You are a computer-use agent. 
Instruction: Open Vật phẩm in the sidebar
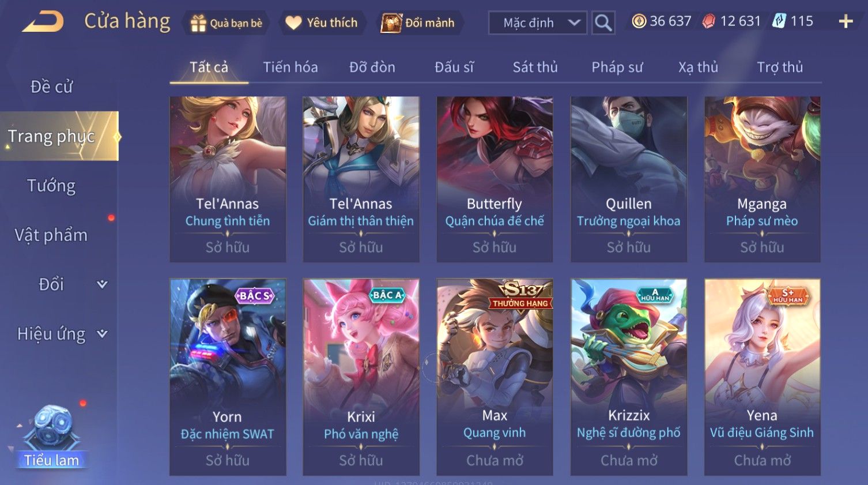pyautogui.click(x=52, y=235)
